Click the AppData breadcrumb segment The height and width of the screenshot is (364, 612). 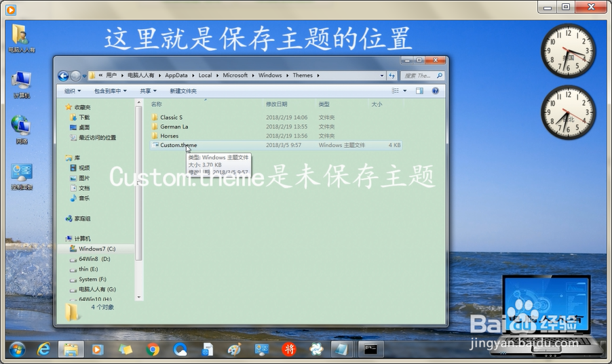176,75
